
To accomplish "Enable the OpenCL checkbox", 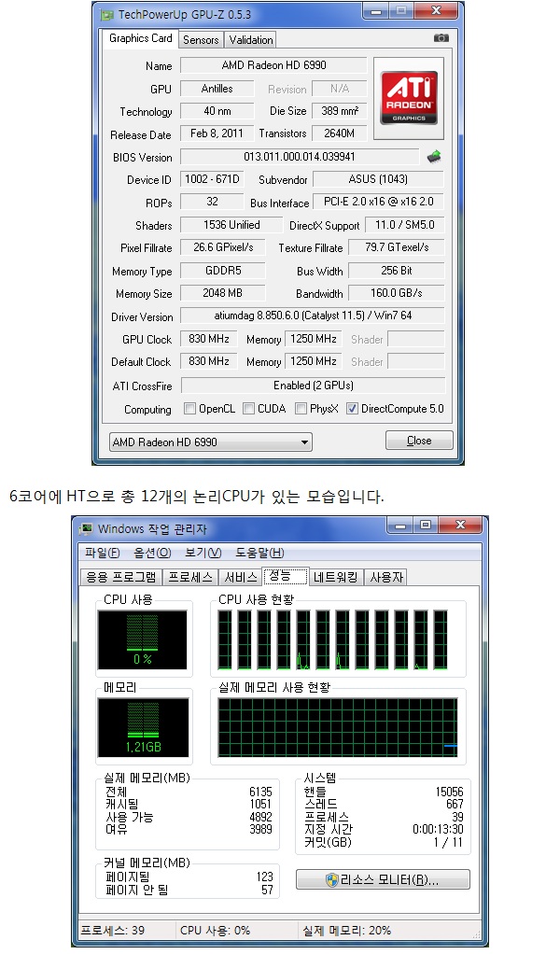I will pyautogui.click(x=189, y=408).
